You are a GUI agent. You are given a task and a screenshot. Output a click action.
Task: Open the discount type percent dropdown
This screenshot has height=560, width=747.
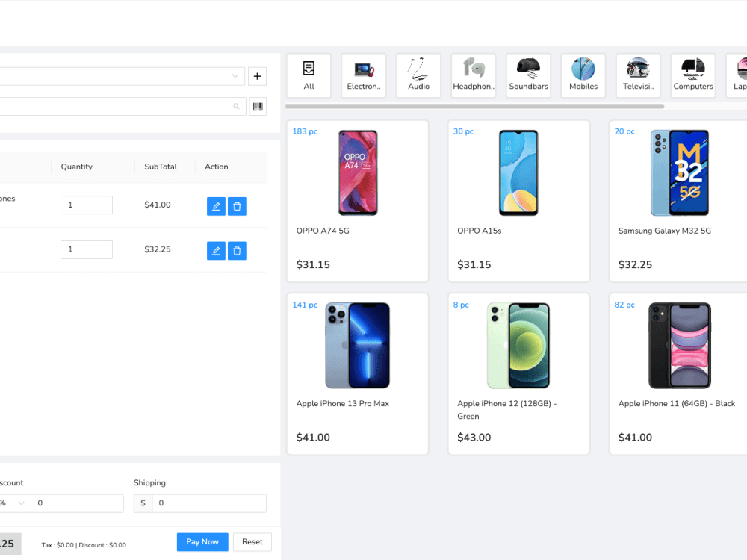[x=14, y=503]
